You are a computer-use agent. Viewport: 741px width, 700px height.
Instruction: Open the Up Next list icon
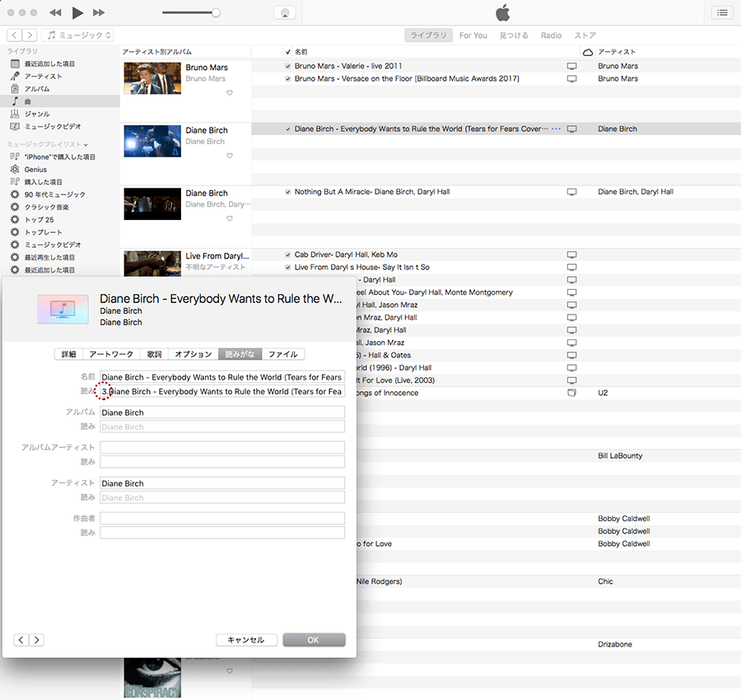tap(722, 12)
